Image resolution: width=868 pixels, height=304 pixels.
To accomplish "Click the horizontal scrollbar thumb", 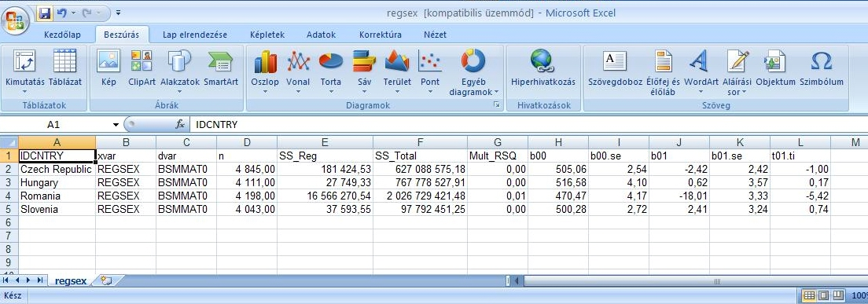I will click(x=717, y=280).
